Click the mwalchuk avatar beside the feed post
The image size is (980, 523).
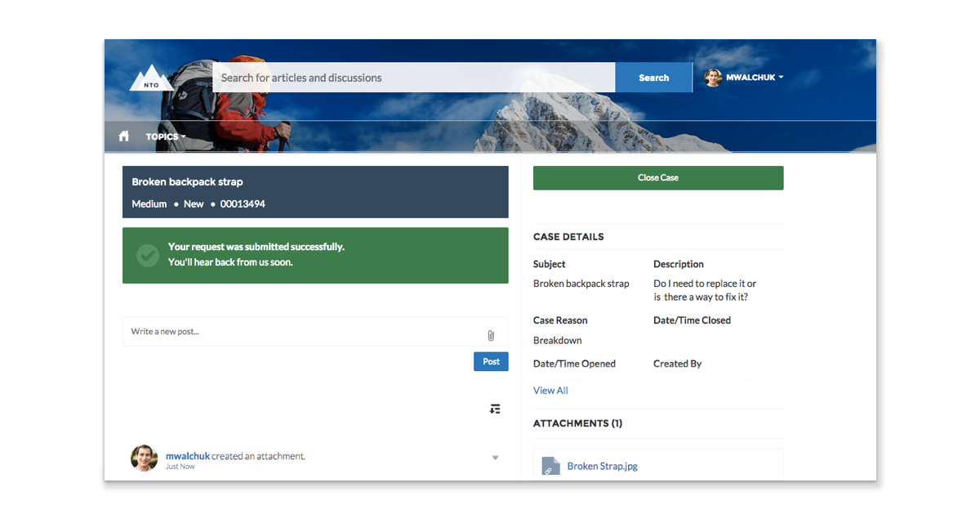145,458
